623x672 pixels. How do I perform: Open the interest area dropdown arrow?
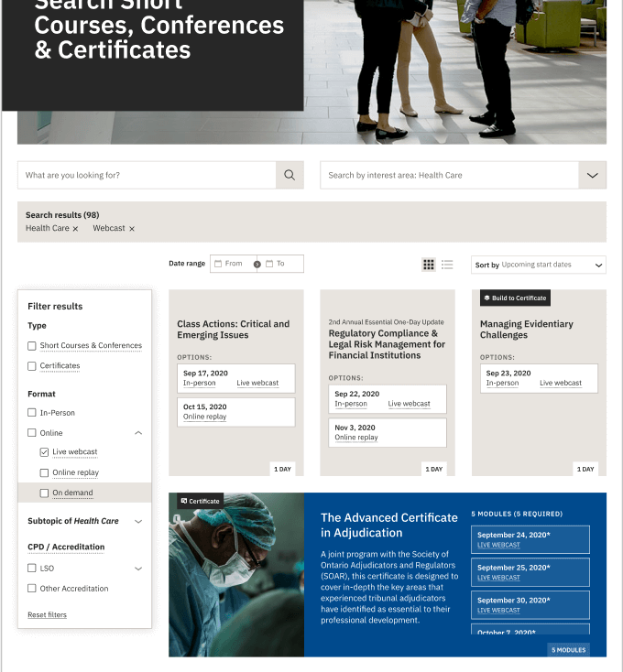coord(592,175)
